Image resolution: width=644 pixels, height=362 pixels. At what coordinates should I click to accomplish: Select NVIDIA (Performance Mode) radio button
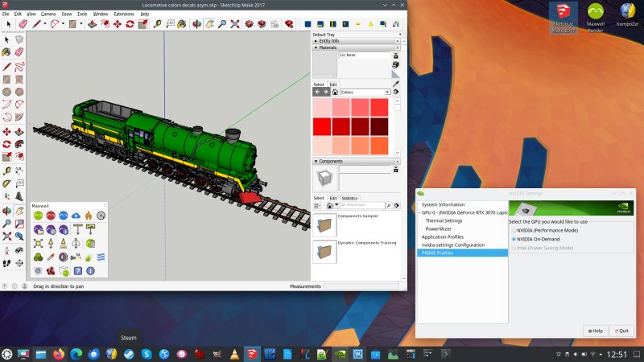point(514,230)
